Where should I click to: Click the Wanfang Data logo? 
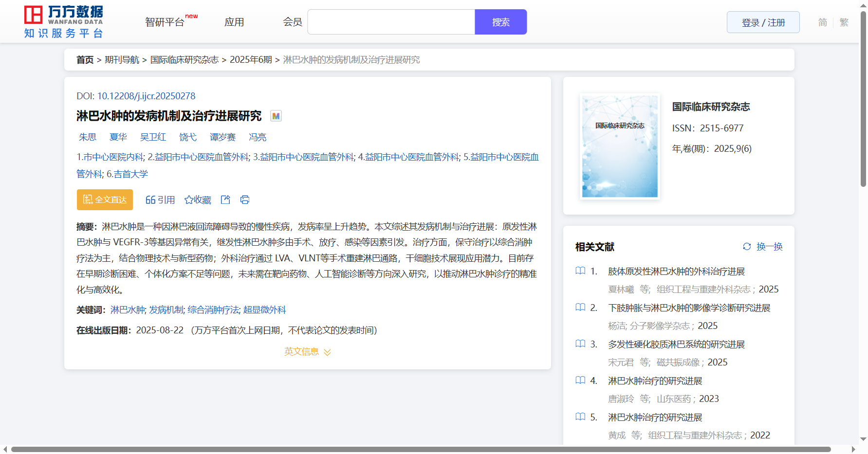[64, 22]
